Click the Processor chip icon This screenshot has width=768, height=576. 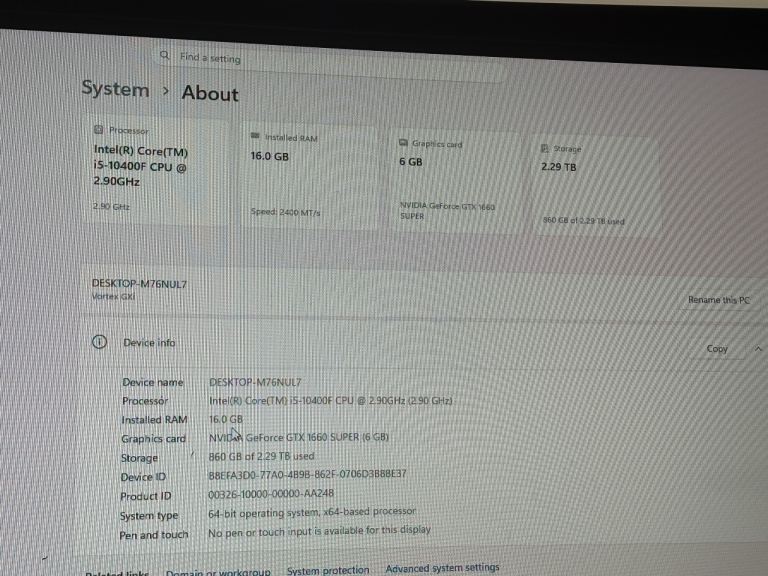(98, 130)
